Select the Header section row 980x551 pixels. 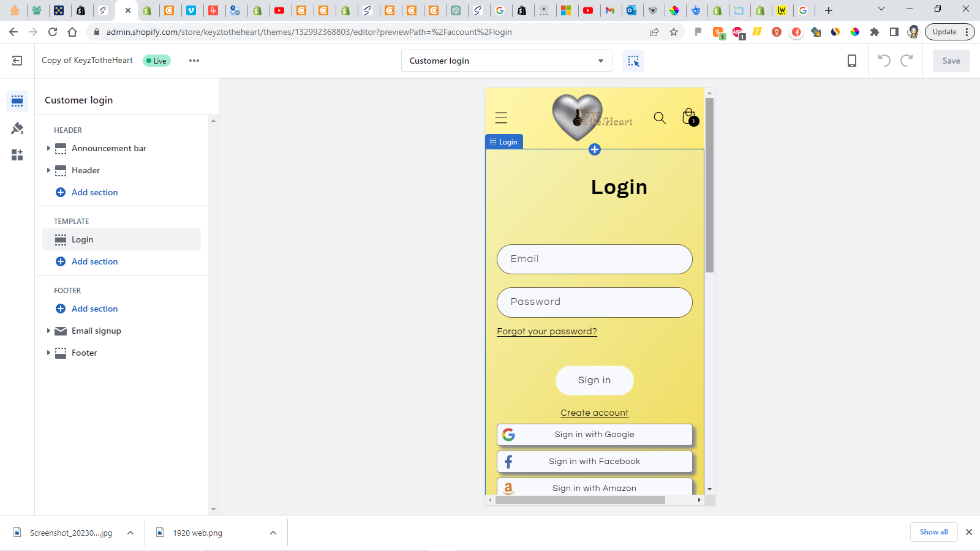pos(121,170)
